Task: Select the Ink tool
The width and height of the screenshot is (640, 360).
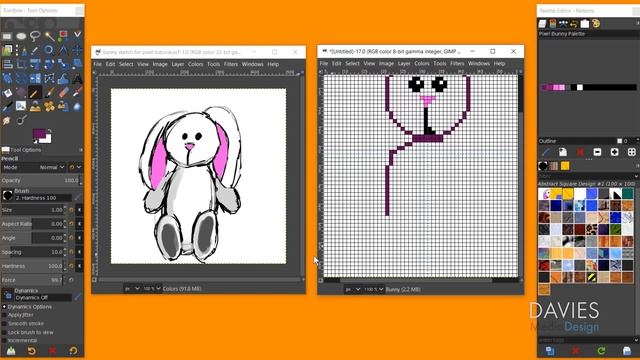Action: coord(7,107)
